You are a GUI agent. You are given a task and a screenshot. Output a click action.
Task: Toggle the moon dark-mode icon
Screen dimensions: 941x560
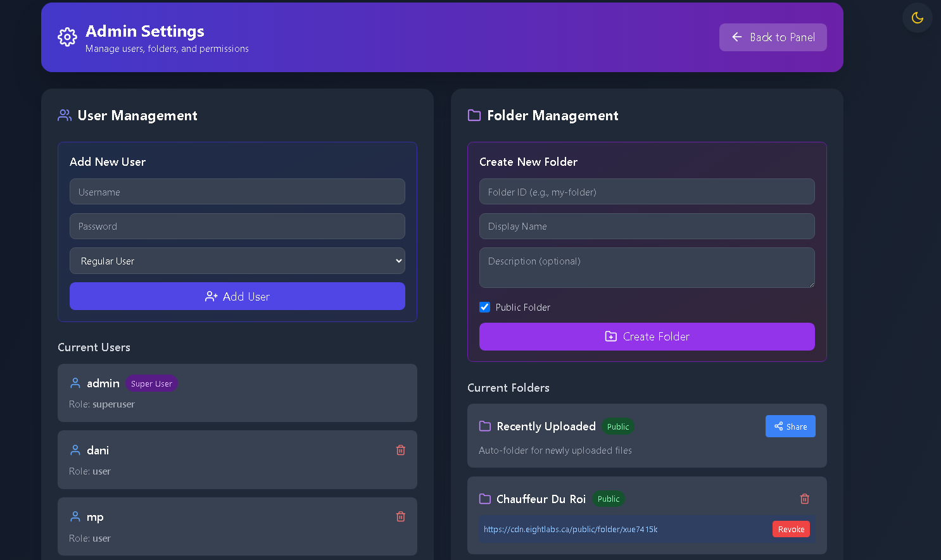(917, 18)
